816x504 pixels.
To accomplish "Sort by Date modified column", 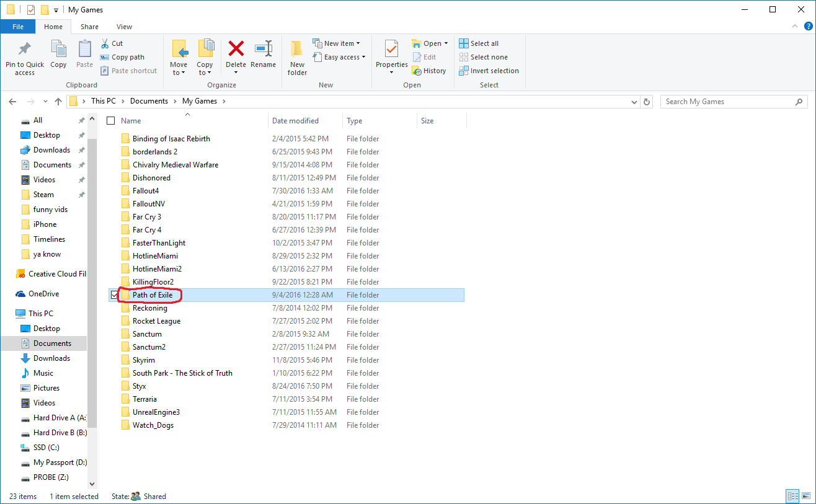I will [x=295, y=121].
